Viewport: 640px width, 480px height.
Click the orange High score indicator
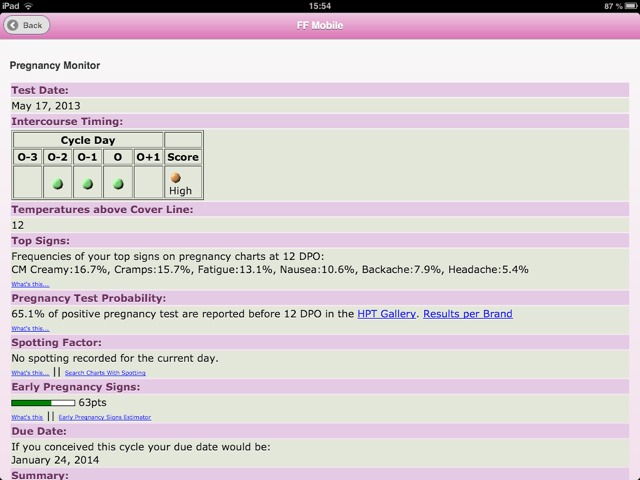click(176, 178)
